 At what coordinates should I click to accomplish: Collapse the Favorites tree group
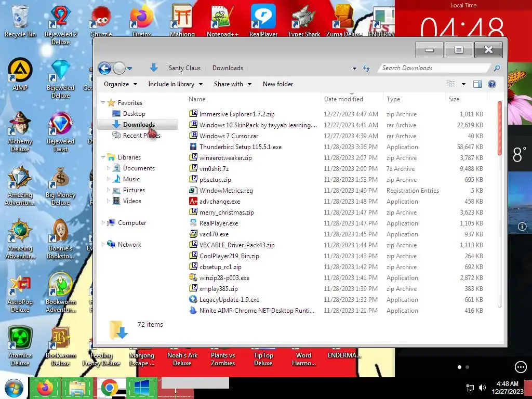[103, 102]
